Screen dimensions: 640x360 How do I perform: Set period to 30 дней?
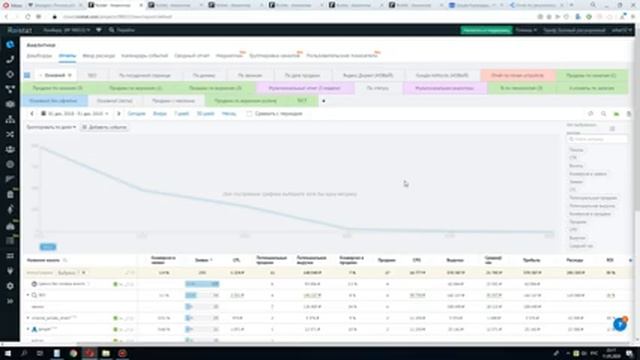(205, 114)
